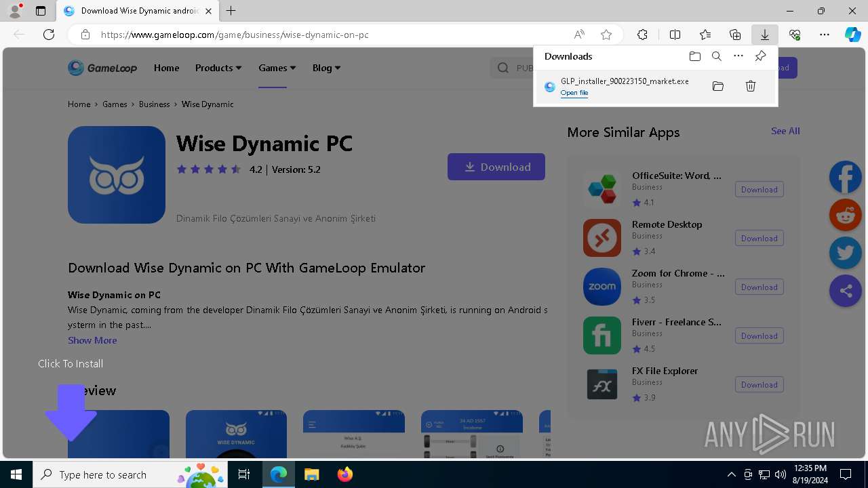Click the GameLoop search field
Viewport: 868px width, 488px height.
pyautogui.click(x=512, y=68)
